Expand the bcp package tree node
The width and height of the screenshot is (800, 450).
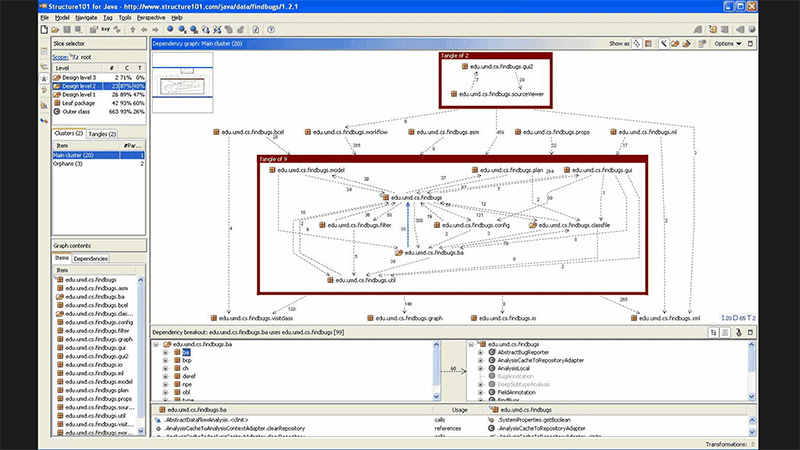coord(165,360)
